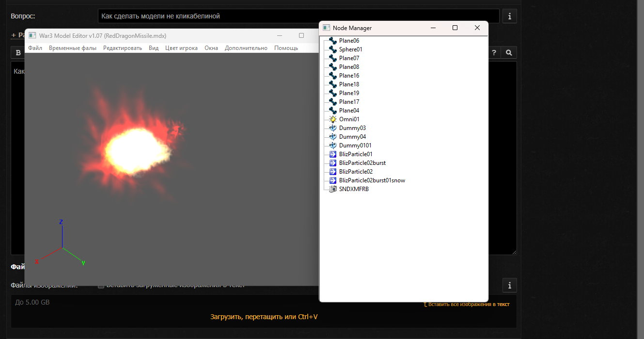Click the BlizParticle01 emitter arrow icon

pos(333,154)
